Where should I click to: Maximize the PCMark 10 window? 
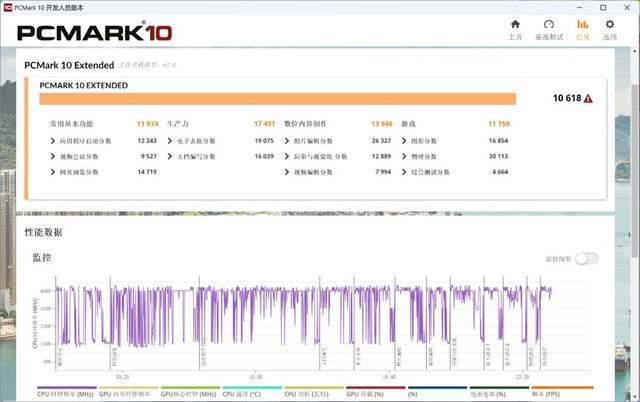(x=603, y=8)
